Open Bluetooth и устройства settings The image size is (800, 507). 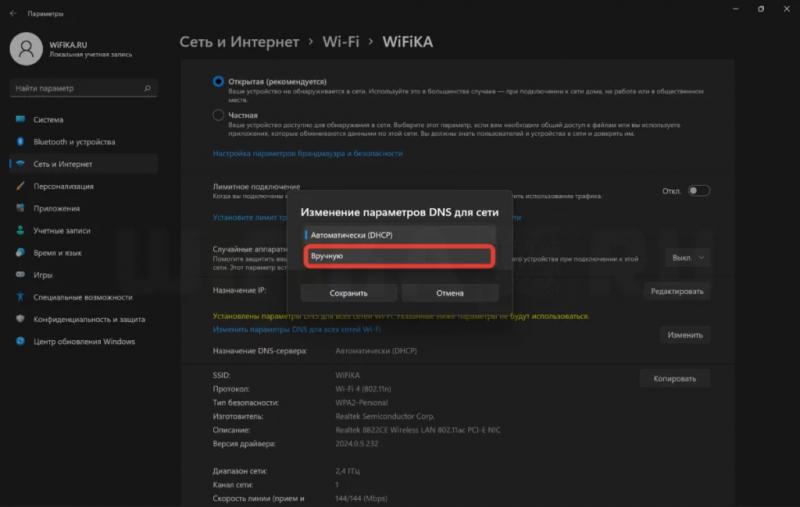(73, 142)
